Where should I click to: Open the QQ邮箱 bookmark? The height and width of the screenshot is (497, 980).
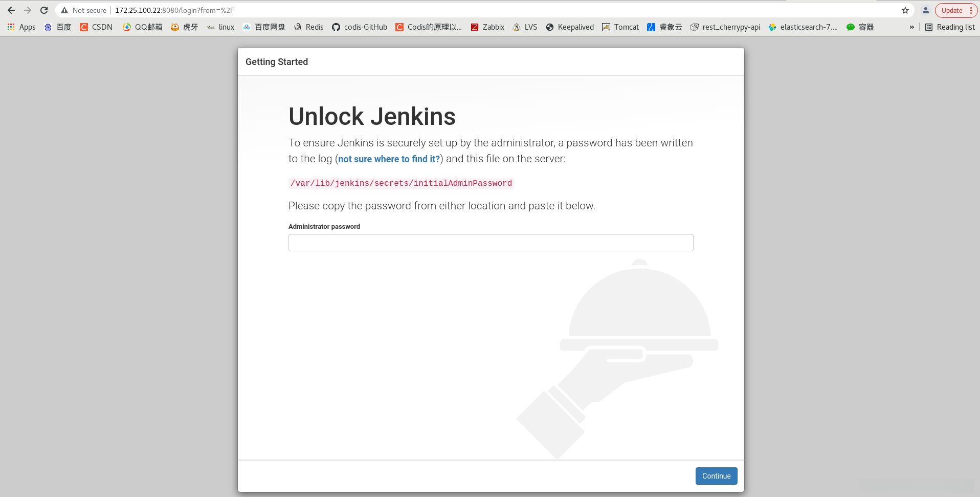(x=143, y=27)
